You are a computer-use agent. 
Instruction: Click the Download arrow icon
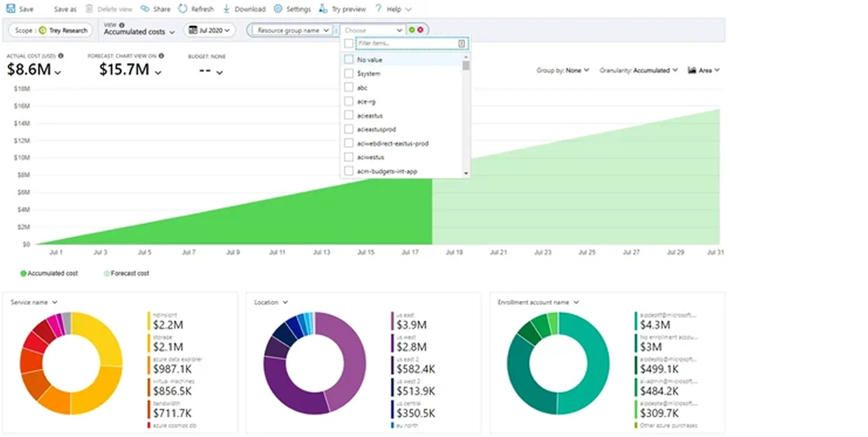coord(227,9)
